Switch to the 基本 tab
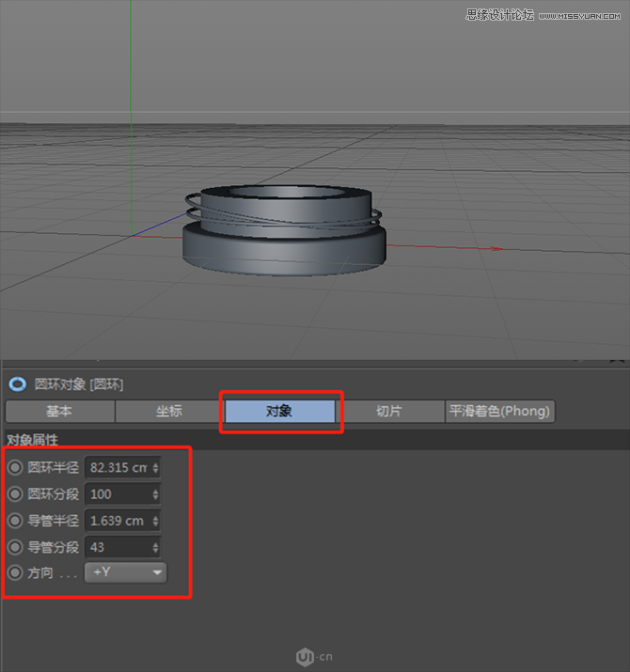The width and height of the screenshot is (630, 672). [59, 412]
